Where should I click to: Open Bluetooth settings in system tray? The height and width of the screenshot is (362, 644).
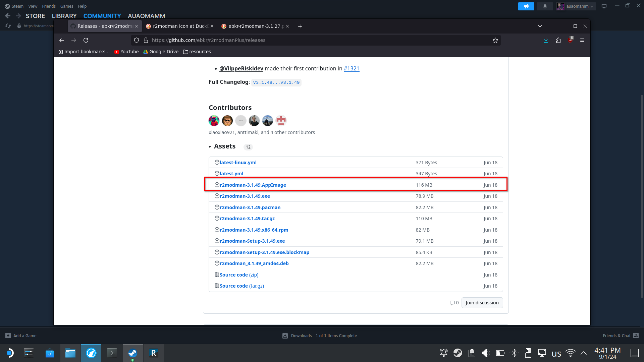[514, 353]
